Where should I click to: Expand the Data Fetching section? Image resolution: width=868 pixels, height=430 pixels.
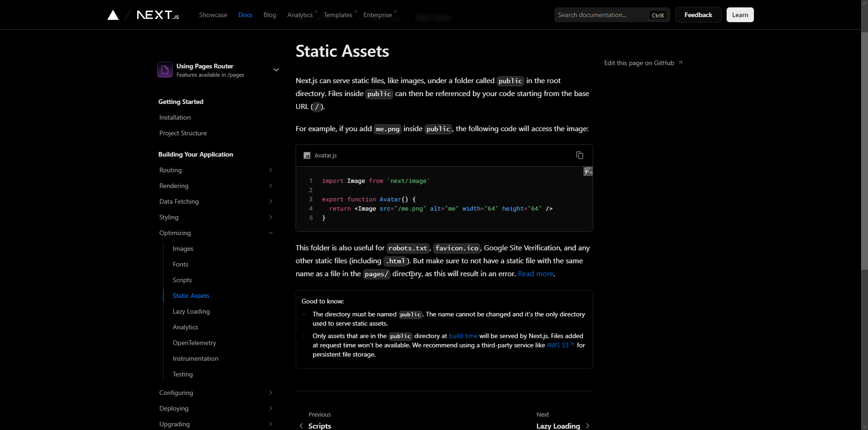(271, 201)
